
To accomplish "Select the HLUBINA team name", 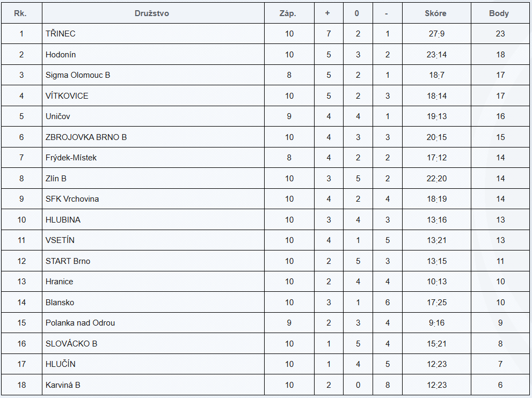I will [x=63, y=220].
